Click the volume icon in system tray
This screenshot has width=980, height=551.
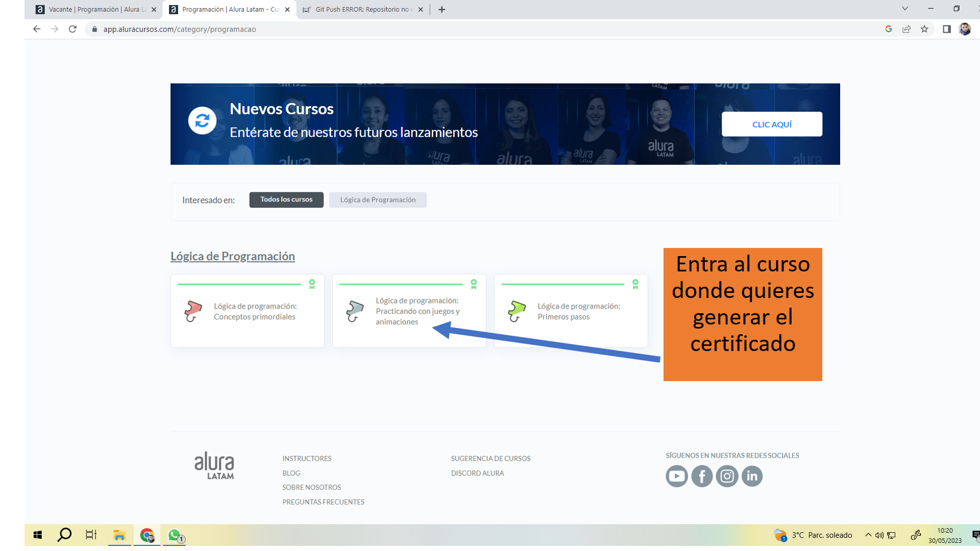[x=879, y=535]
